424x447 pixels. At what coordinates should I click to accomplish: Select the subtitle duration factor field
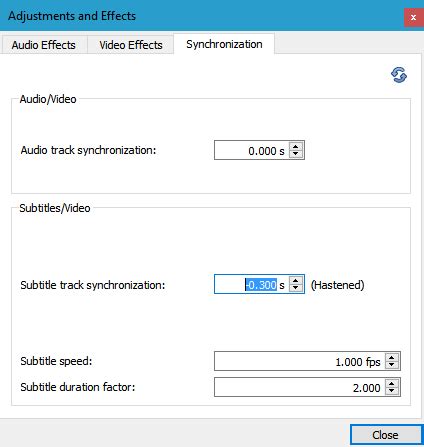click(300, 387)
